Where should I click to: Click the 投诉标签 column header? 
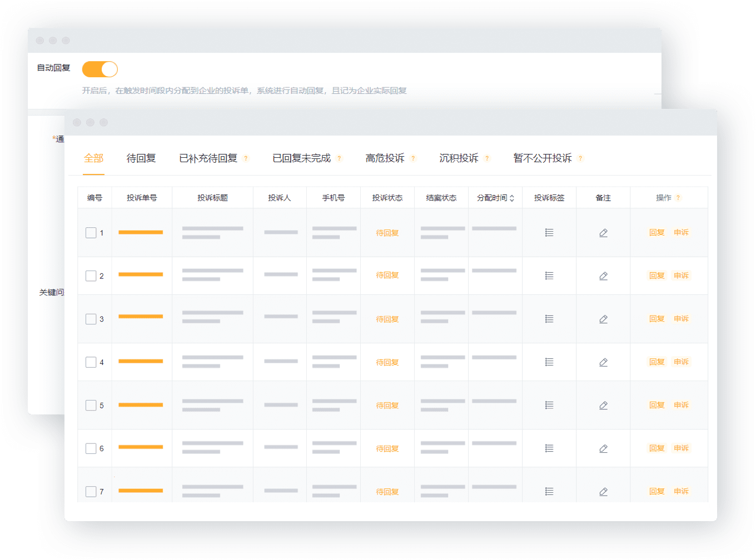pos(549,198)
